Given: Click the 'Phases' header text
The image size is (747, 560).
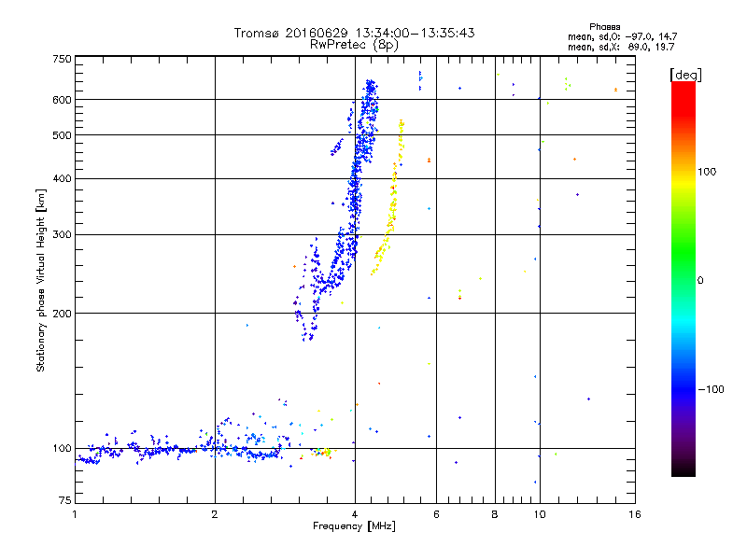Looking at the screenshot, I should [604, 27].
